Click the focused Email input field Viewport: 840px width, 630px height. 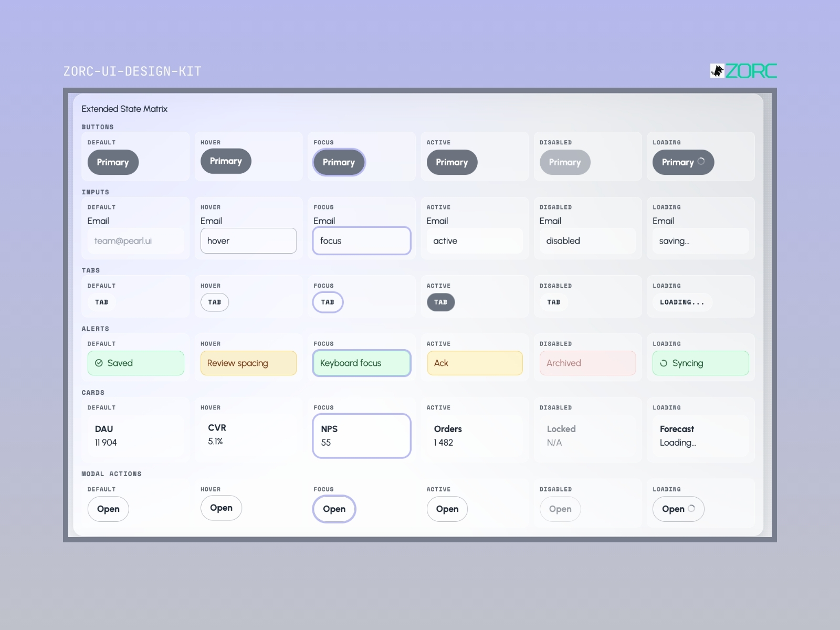(362, 241)
